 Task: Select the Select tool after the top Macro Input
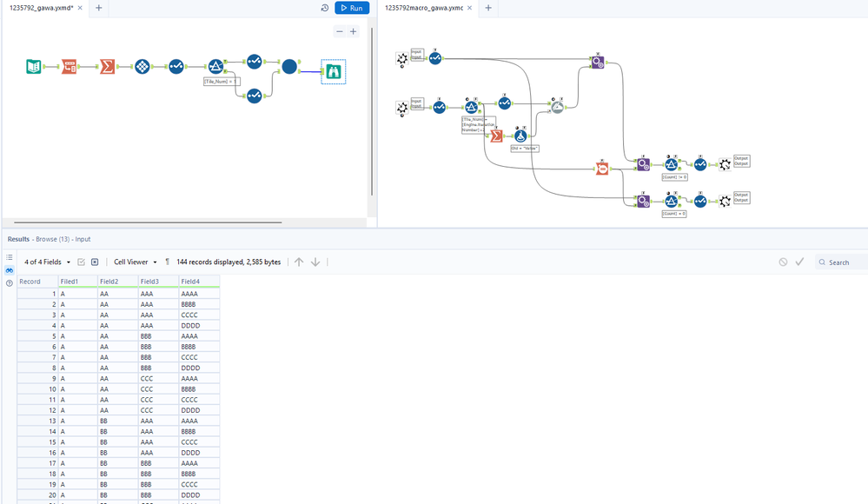[435, 57]
